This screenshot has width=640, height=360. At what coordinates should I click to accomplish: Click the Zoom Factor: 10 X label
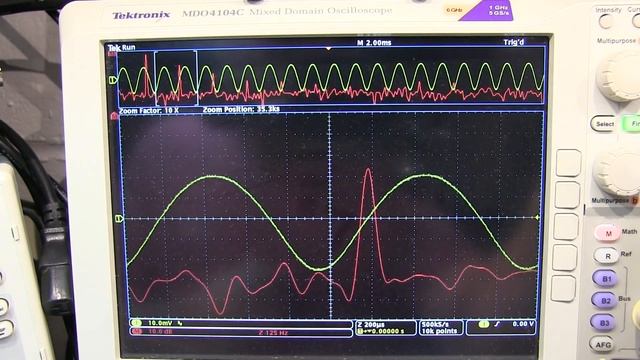[149, 110]
